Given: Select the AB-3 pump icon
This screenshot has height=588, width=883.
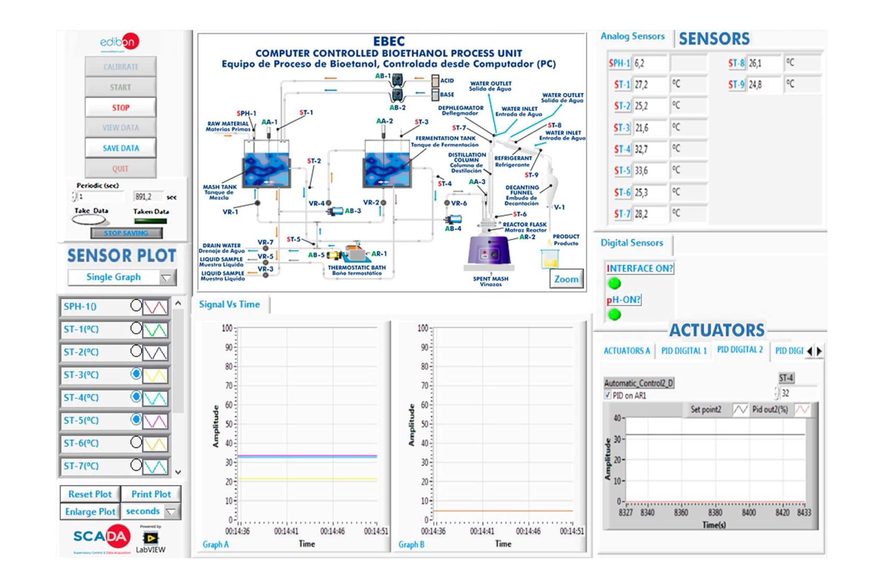Looking at the screenshot, I should [335, 211].
